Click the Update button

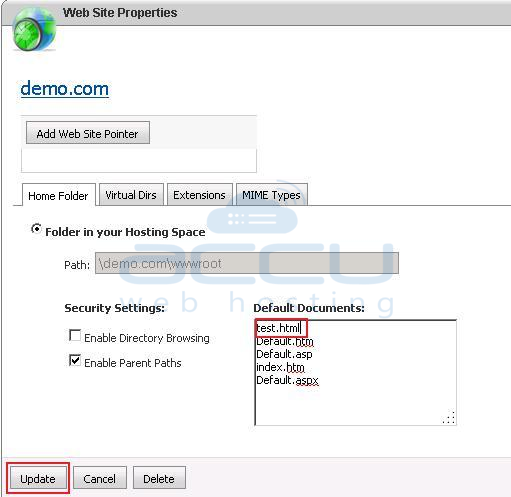click(38, 478)
